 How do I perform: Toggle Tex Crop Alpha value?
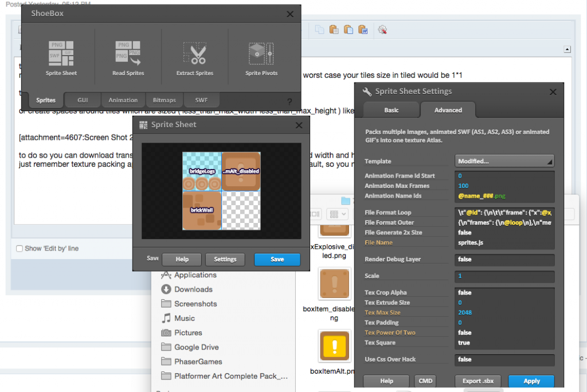click(504, 292)
